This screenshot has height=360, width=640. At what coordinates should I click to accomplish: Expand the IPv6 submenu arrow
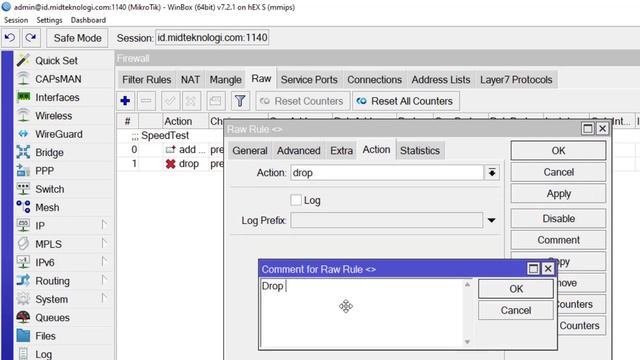(x=104, y=262)
